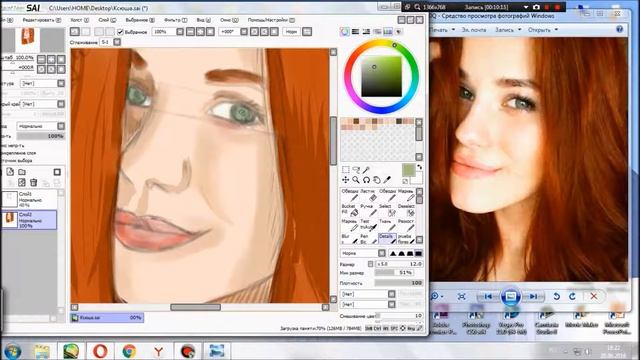Open the Фильтр menu
This screenshot has width=640, height=360.
[x=176, y=20]
